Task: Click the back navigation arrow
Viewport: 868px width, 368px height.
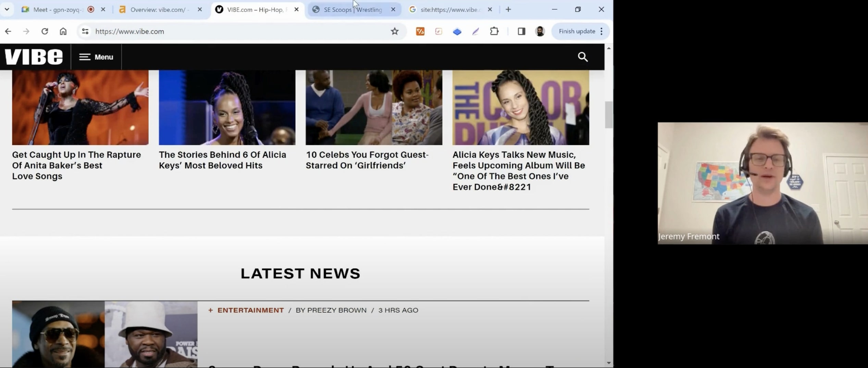Action: (8, 32)
